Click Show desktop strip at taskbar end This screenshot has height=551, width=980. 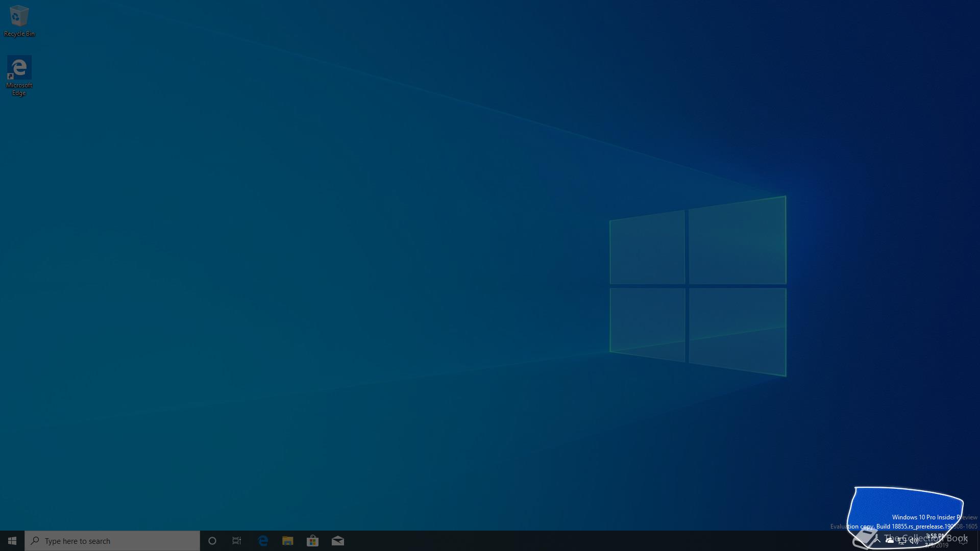[978, 541]
